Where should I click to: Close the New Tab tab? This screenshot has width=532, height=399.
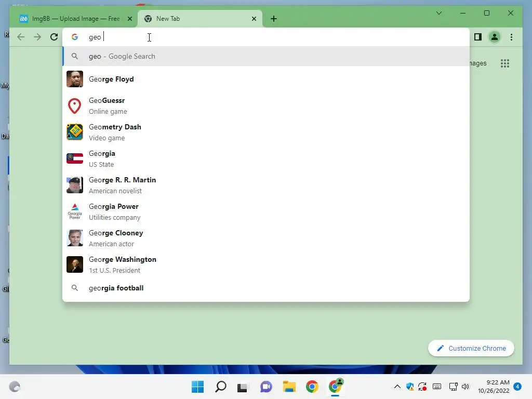click(254, 19)
